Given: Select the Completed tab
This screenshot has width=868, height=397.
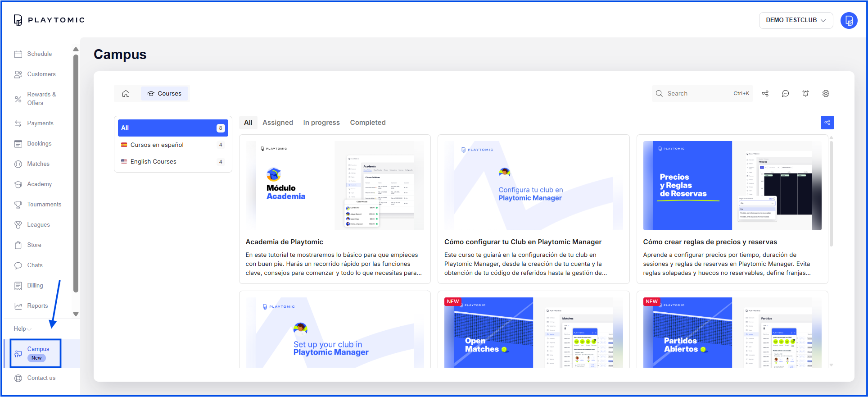Looking at the screenshot, I should [367, 123].
